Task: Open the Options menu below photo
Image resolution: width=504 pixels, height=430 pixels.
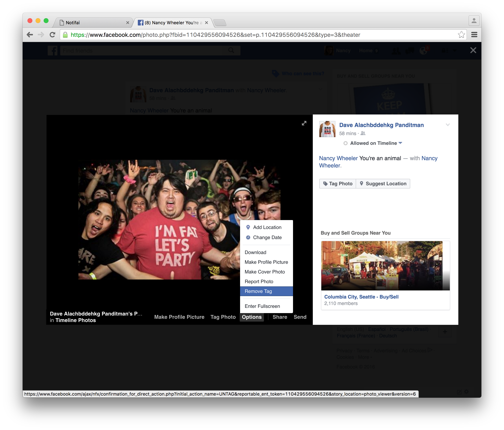Action: point(252,317)
